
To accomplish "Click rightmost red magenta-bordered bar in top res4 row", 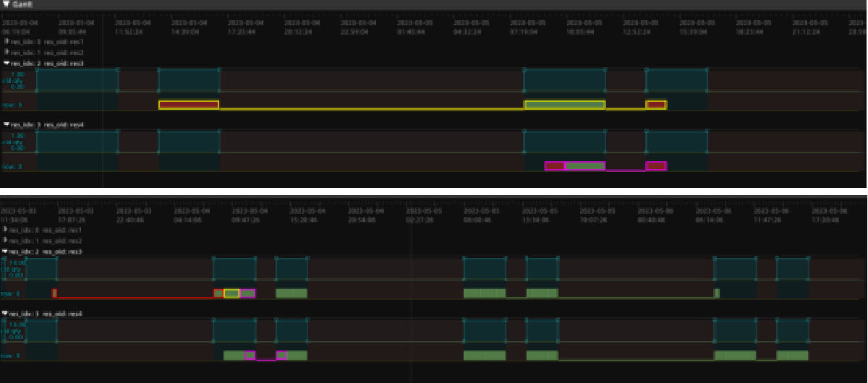I will (656, 166).
